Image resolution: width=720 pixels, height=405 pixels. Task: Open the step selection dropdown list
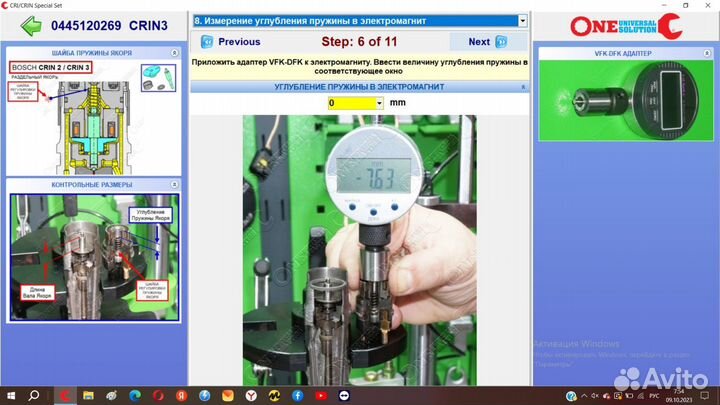[522, 20]
